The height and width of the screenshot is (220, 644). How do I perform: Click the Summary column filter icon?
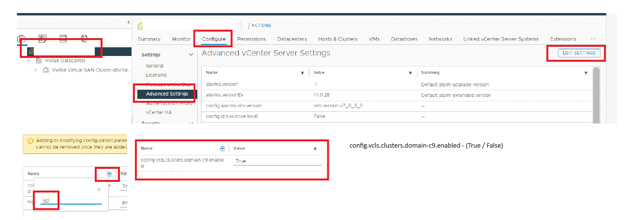(586, 73)
